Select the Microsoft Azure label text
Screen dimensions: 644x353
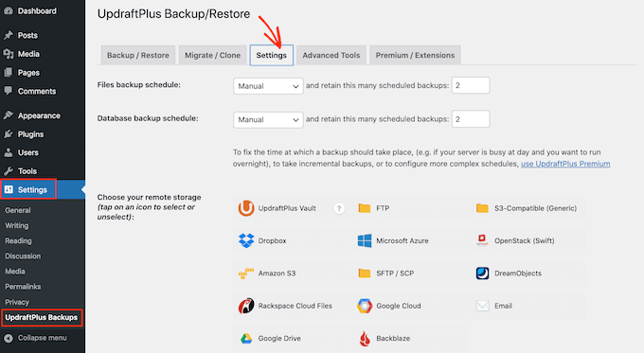pyautogui.click(x=402, y=240)
